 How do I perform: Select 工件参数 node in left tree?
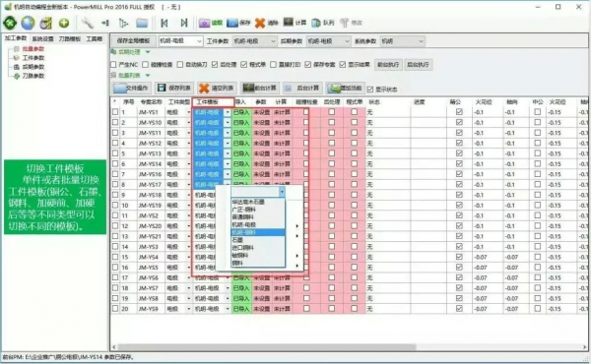pos(33,58)
